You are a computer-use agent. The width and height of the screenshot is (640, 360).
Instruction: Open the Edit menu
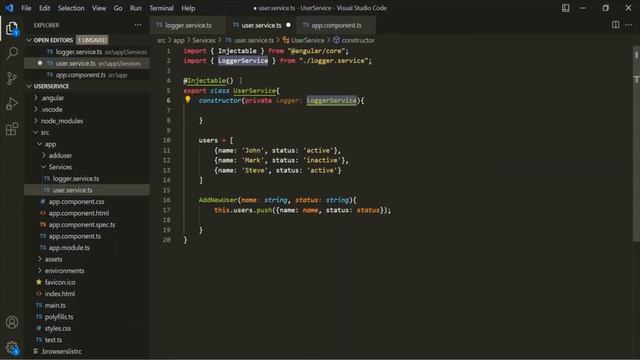44,8
